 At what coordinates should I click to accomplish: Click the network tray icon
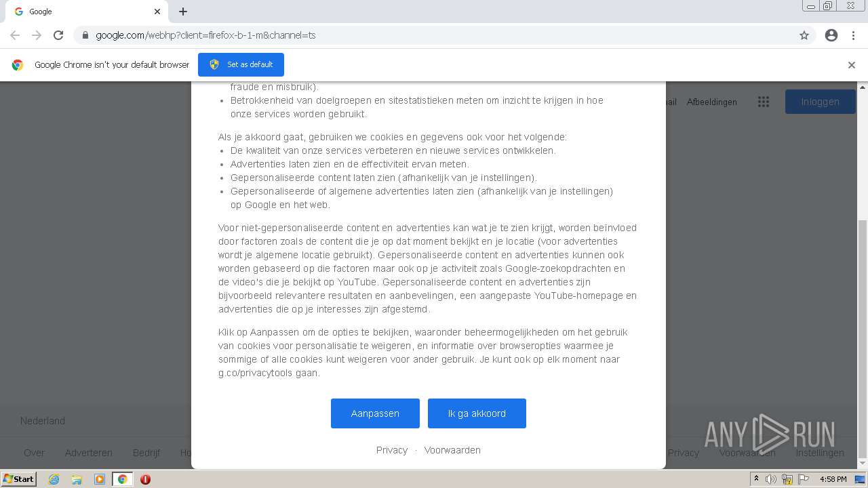click(787, 479)
